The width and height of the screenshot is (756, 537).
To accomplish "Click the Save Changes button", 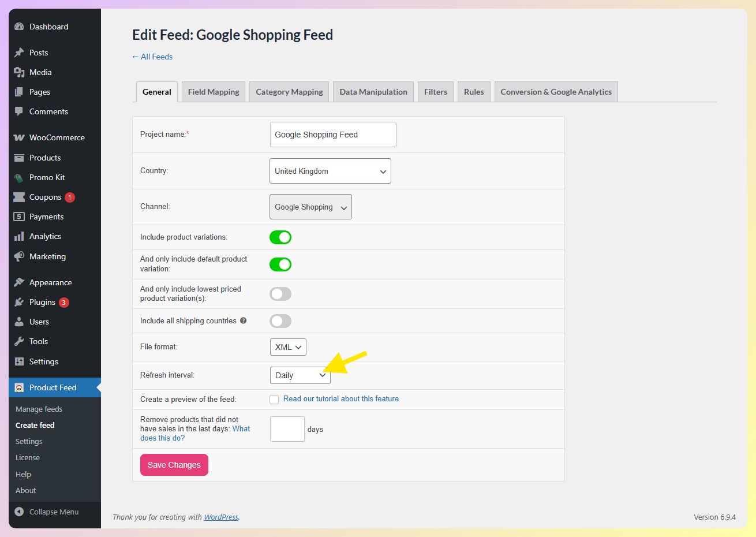I will coord(174,465).
